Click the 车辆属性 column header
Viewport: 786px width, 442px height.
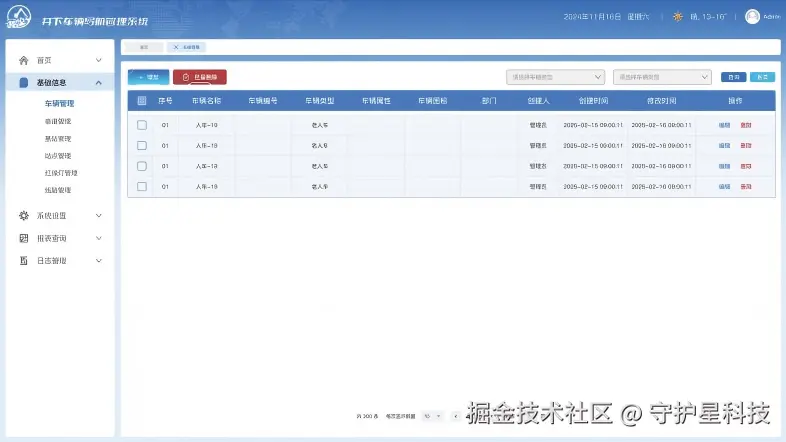tap(376, 101)
